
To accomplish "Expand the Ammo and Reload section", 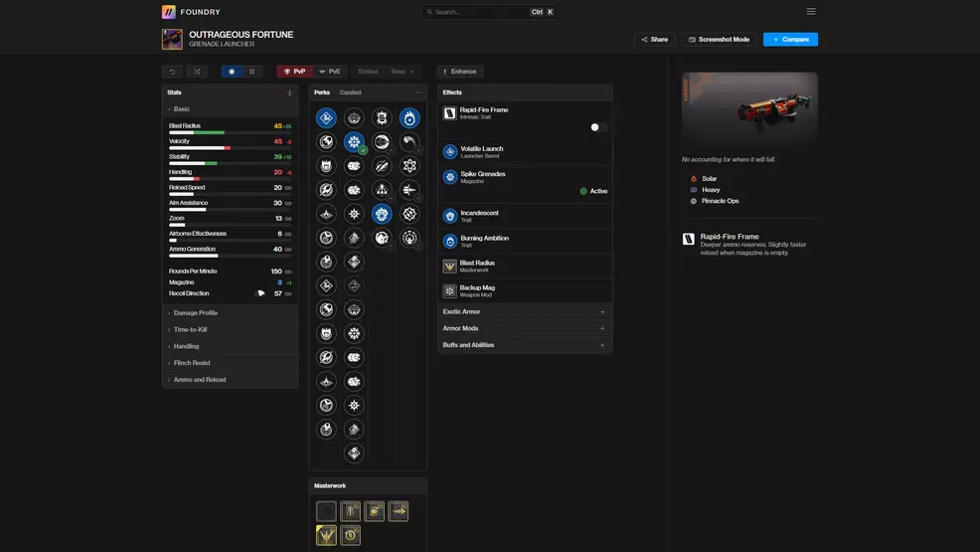I will pos(230,380).
